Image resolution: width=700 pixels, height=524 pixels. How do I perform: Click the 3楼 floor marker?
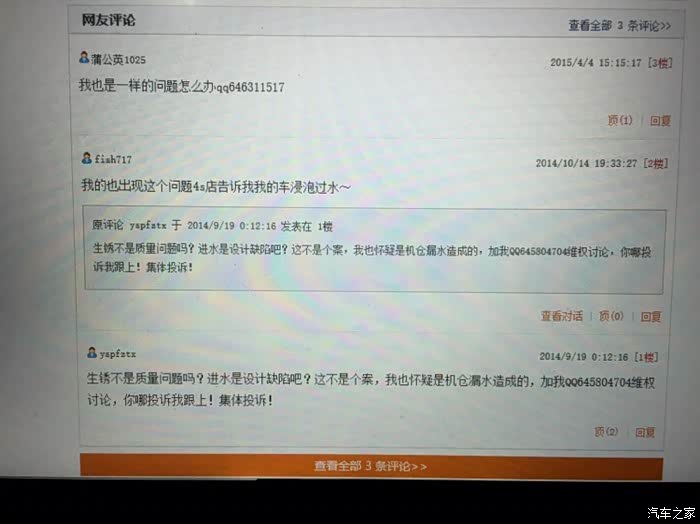(x=660, y=63)
